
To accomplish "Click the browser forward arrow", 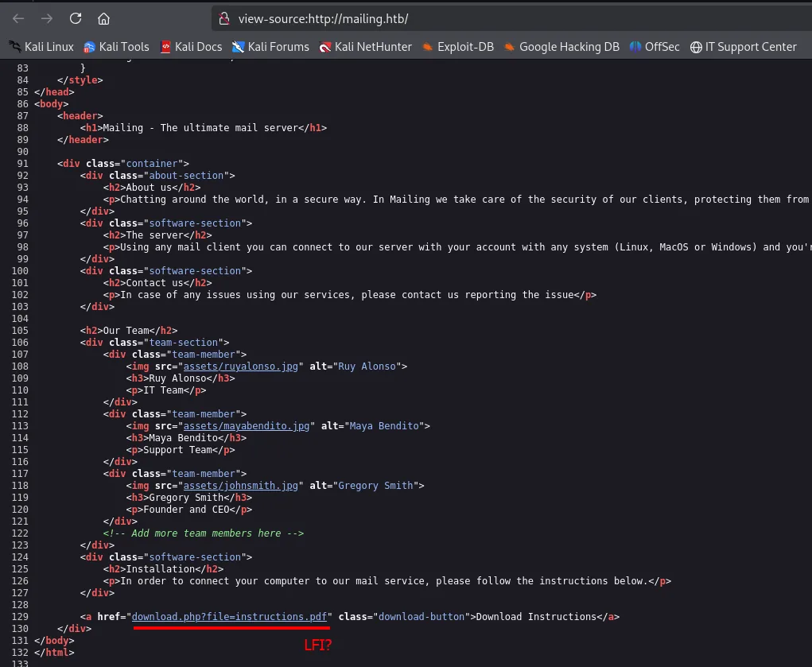I will (47, 18).
